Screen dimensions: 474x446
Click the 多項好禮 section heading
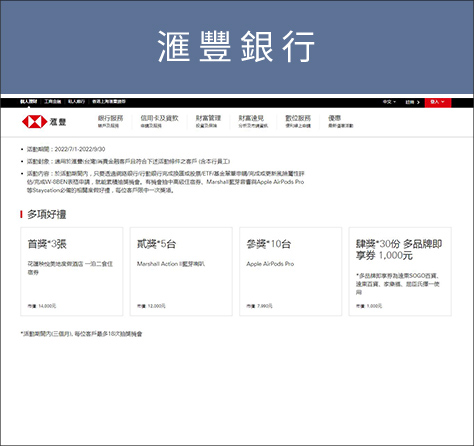click(47, 214)
